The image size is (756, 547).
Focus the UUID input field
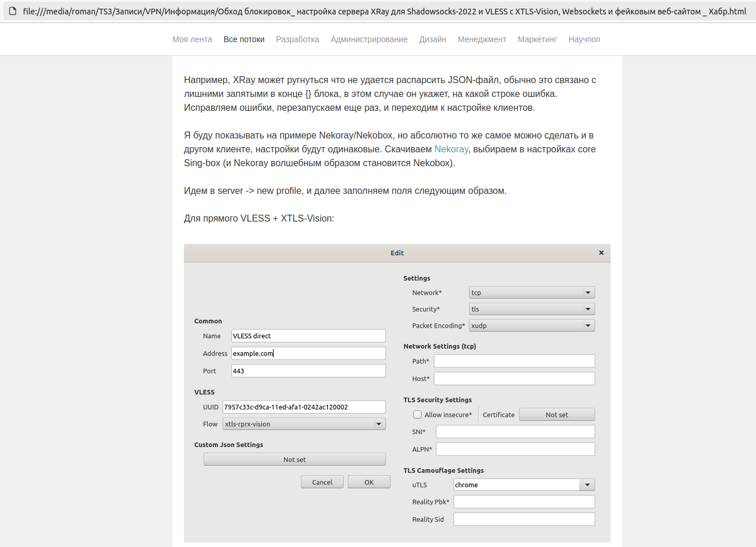[304, 407]
